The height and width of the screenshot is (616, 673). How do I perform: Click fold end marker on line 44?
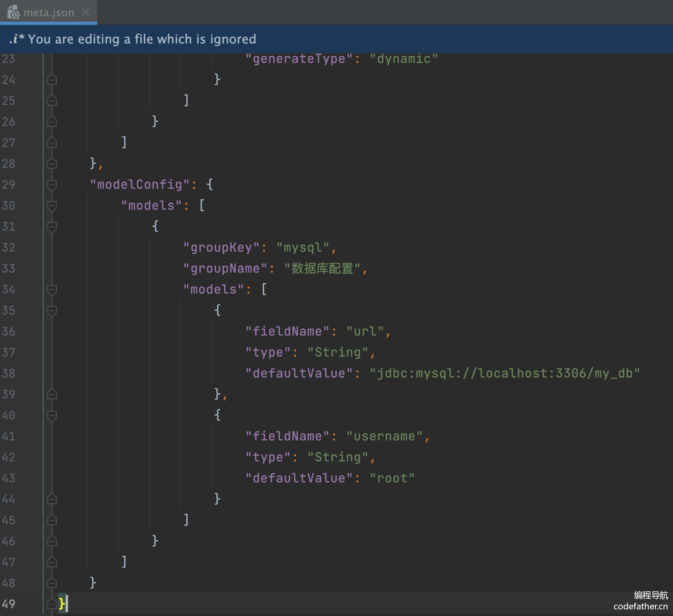click(52, 499)
